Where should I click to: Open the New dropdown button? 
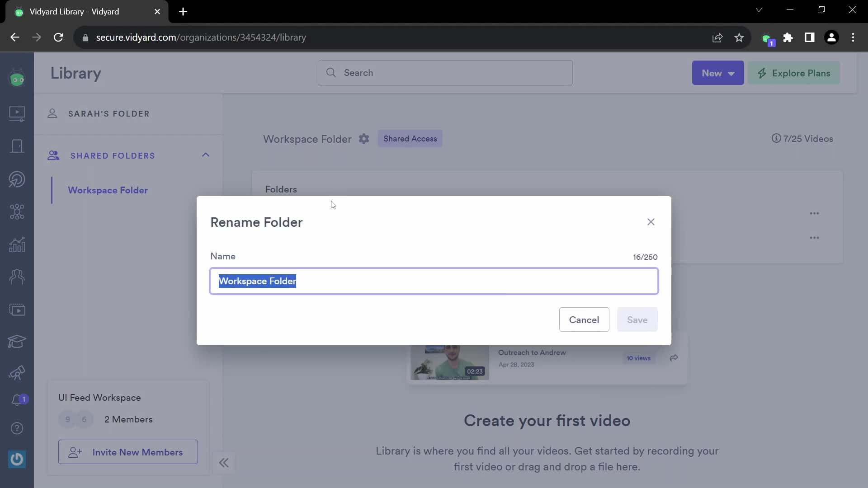pos(718,73)
